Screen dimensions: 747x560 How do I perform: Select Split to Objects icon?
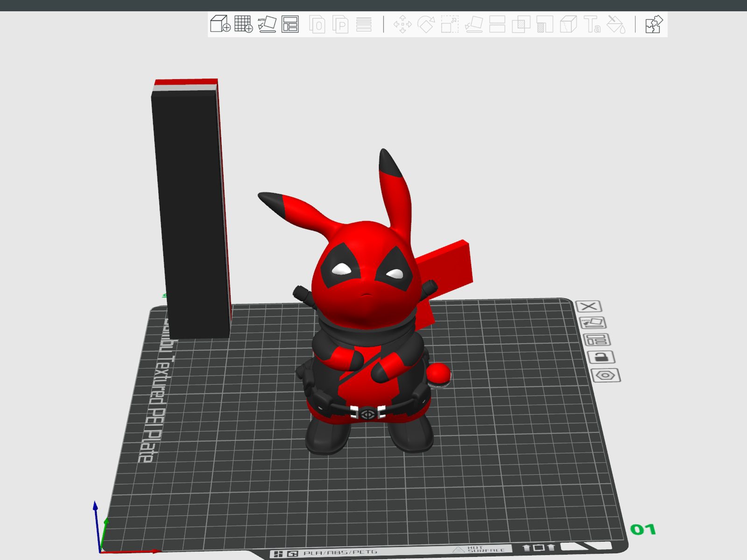(317, 24)
